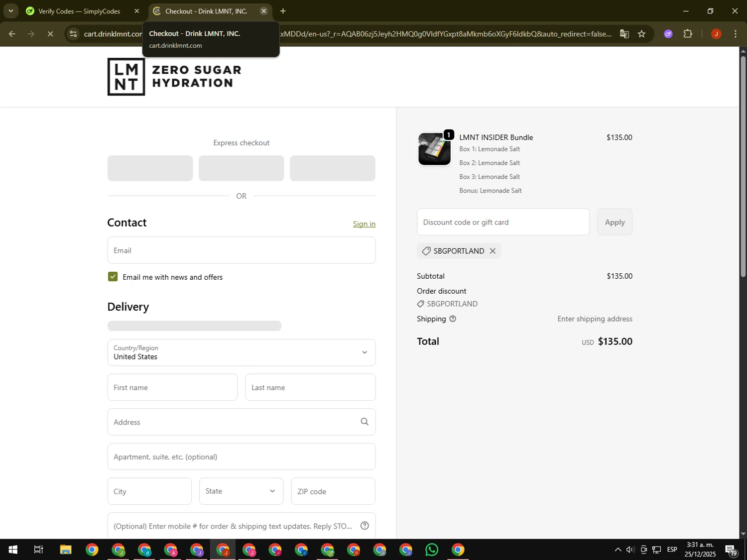Open WhatsApp from taskbar
747x560 pixels.
432,550
